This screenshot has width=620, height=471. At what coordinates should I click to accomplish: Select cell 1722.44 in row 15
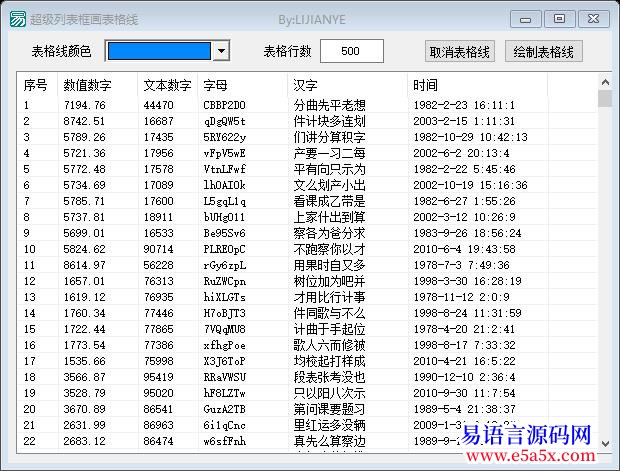pyautogui.click(x=85, y=329)
